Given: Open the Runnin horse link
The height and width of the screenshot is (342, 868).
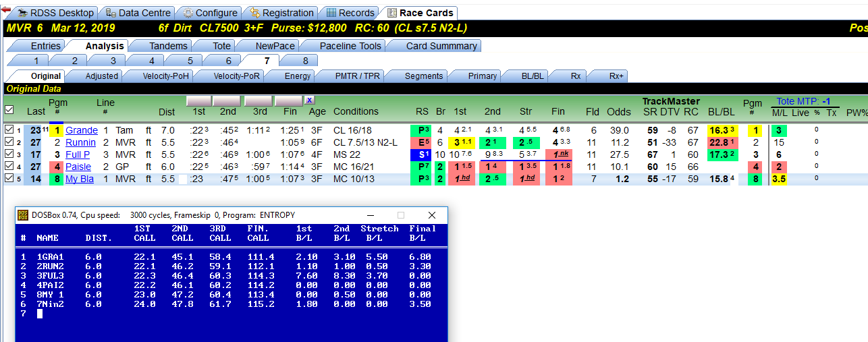Looking at the screenshot, I should 80,142.
